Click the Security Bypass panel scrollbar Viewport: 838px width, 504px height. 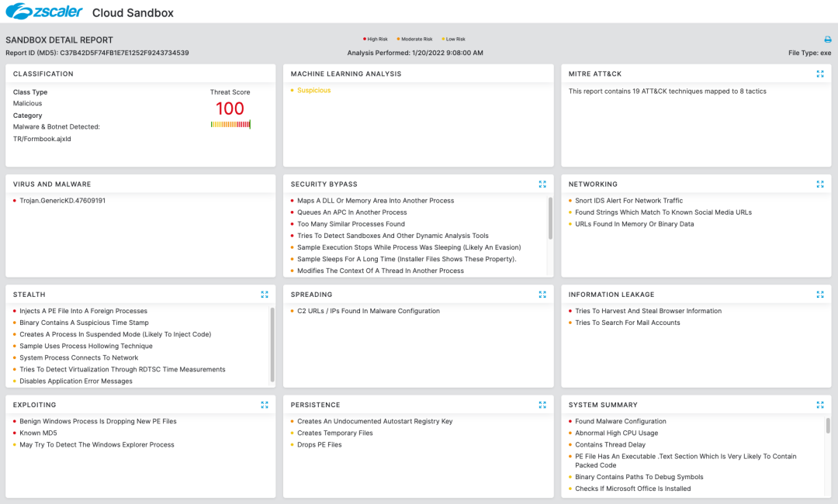(550, 216)
